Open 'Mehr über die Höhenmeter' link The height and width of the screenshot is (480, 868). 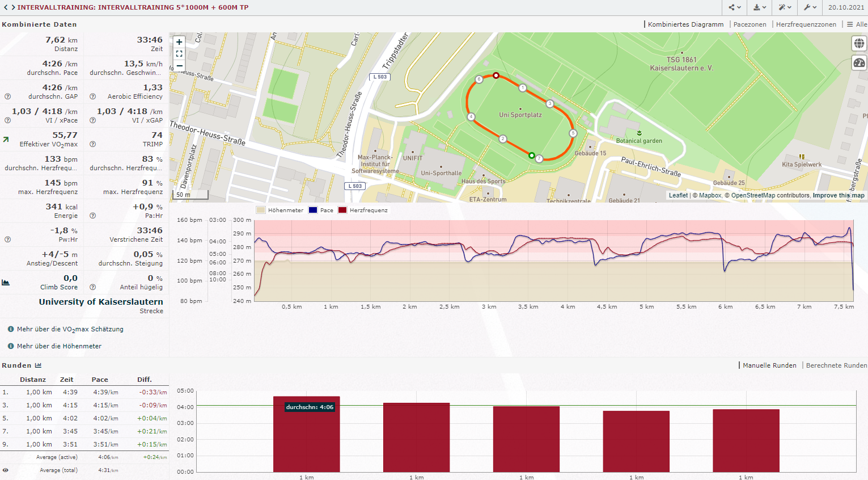coord(59,346)
